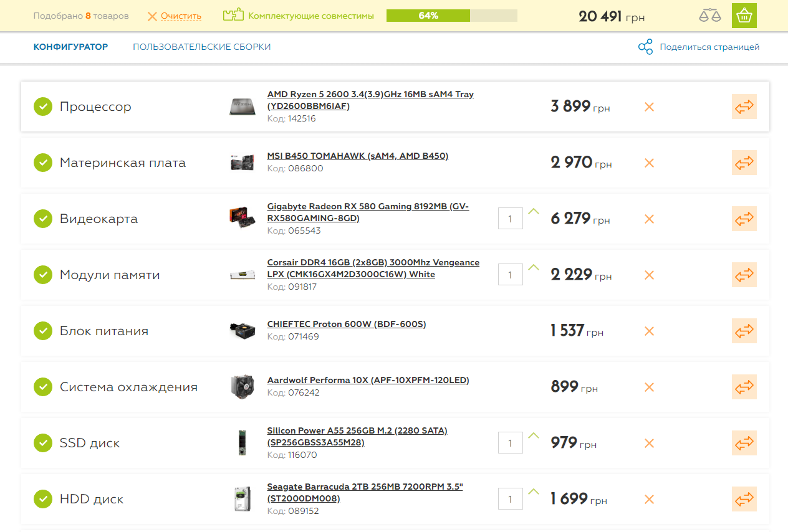Click Поделиться страницей link
788x532 pixels.
[x=709, y=47]
